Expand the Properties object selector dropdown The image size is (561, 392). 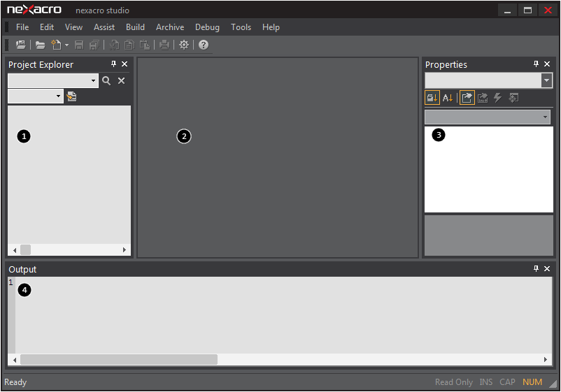pos(546,80)
